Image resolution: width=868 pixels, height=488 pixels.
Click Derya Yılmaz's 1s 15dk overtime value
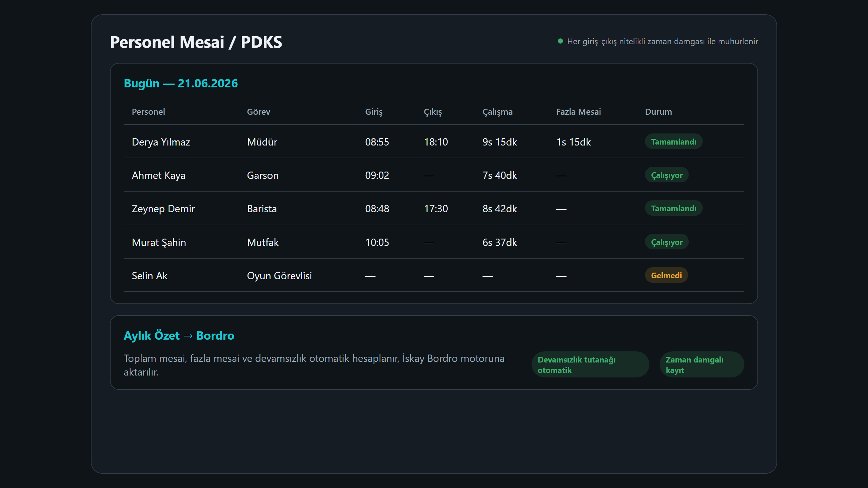coord(573,142)
